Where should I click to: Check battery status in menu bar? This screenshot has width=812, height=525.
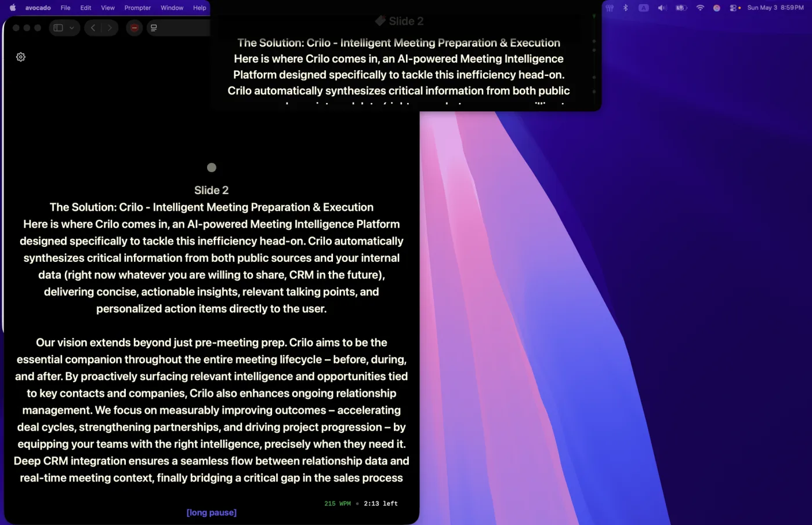(681, 8)
